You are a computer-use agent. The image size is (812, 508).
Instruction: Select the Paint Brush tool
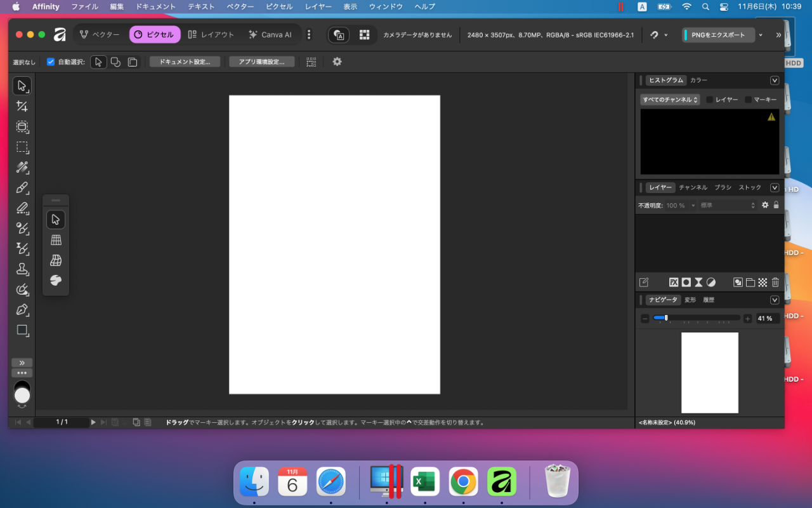[x=22, y=188]
